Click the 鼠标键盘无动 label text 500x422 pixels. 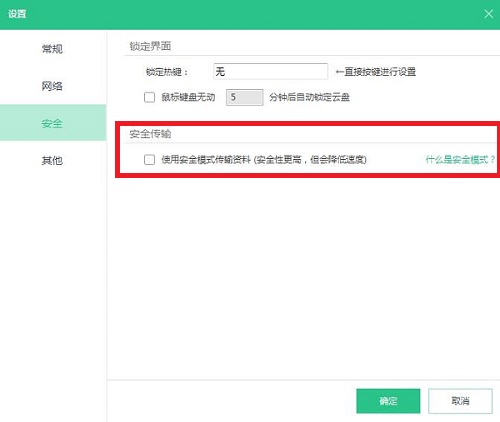click(x=188, y=97)
